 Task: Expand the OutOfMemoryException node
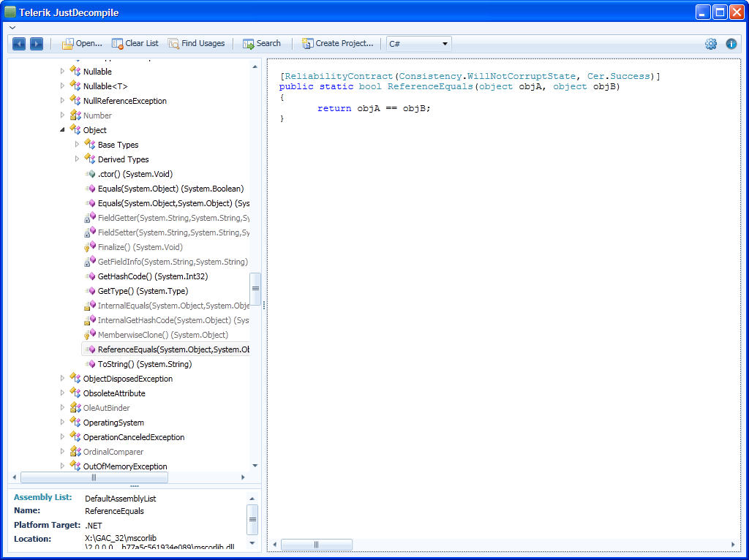pyautogui.click(x=62, y=466)
